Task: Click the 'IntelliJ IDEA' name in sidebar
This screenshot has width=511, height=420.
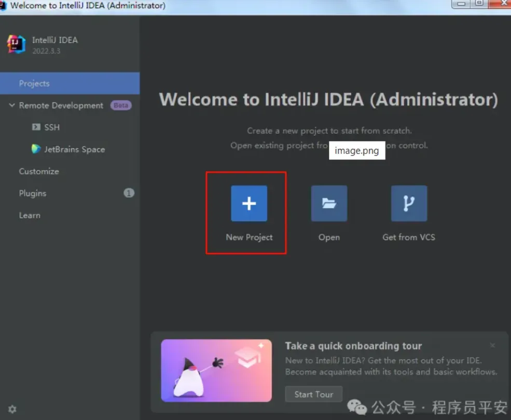Action: pyautogui.click(x=55, y=40)
